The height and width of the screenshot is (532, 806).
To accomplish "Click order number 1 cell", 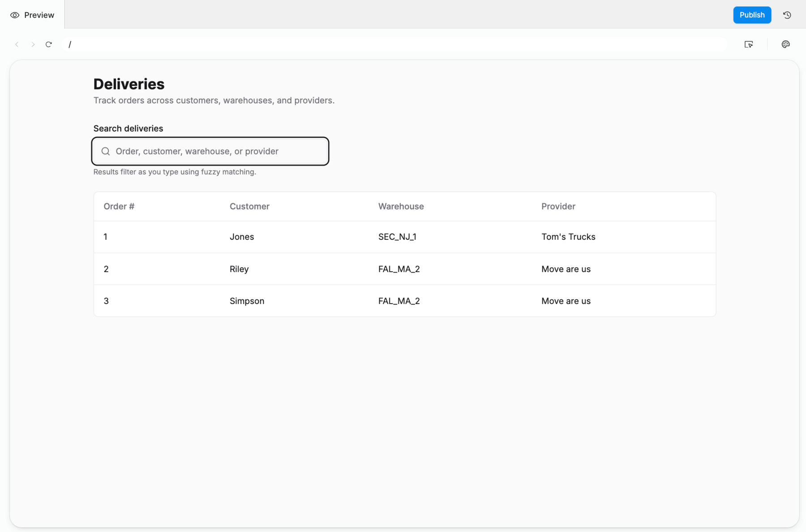I will click(x=106, y=237).
